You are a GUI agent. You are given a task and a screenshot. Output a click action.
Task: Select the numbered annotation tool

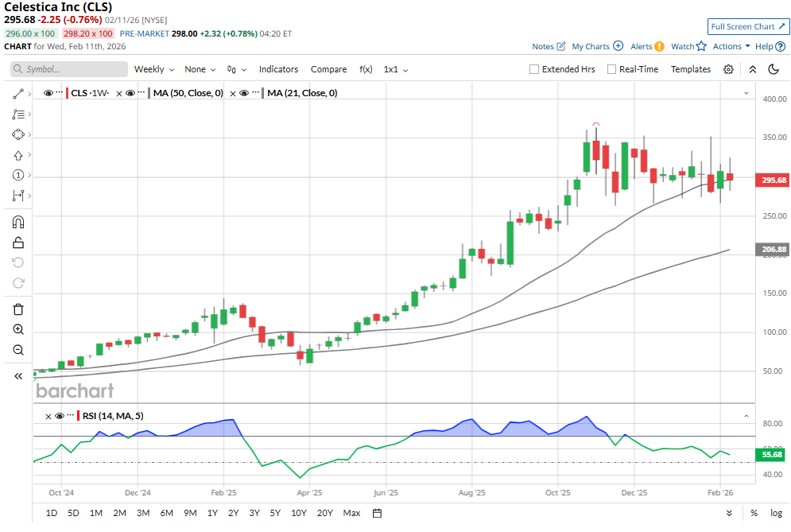(x=18, y=175)
